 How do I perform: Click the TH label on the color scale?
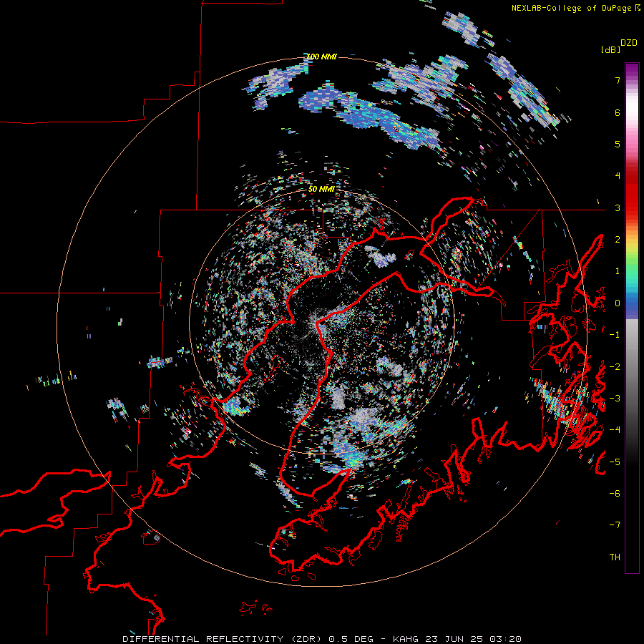[x=615, y=557]
